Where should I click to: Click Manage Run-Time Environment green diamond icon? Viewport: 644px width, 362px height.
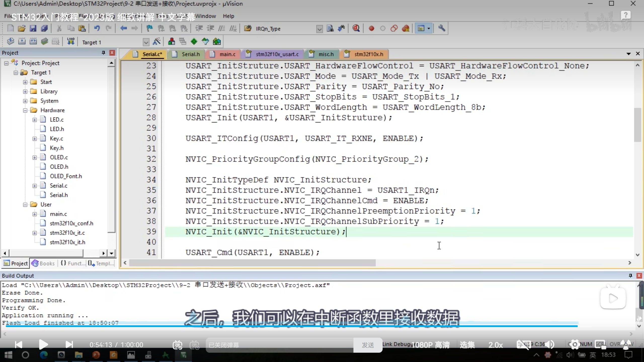[x=194, y=41]
